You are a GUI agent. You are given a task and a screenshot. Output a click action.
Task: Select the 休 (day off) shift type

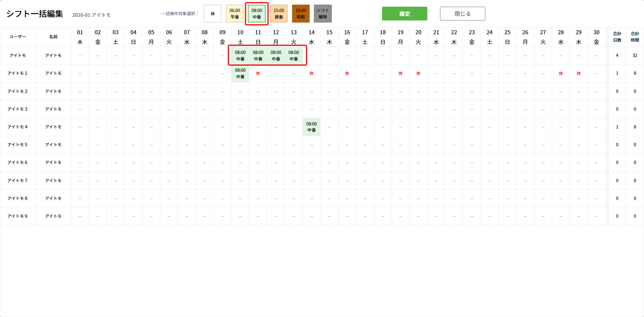click(213, 14)
